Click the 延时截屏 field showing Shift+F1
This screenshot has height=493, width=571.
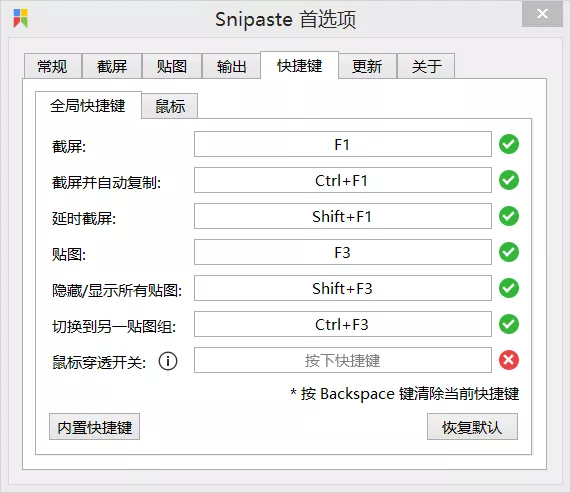(x=343, y=216)
